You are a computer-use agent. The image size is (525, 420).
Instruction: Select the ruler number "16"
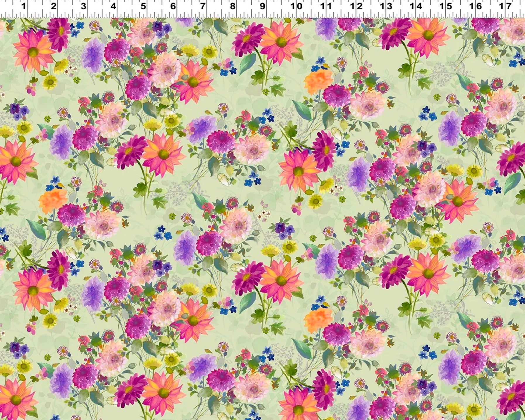476,6
